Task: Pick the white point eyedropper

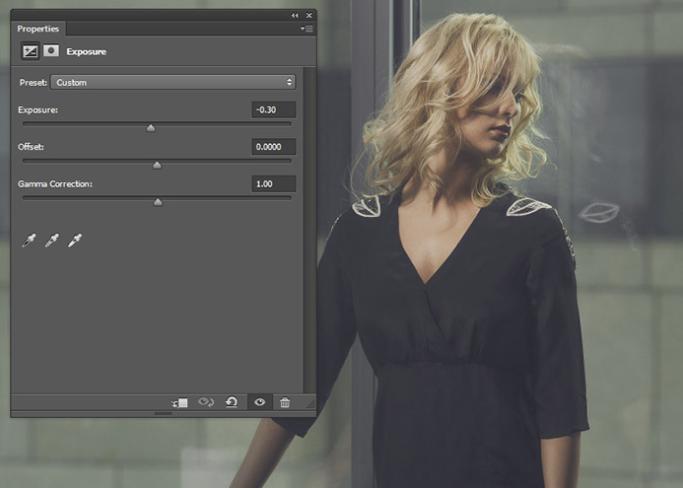Action: point(74,240)
